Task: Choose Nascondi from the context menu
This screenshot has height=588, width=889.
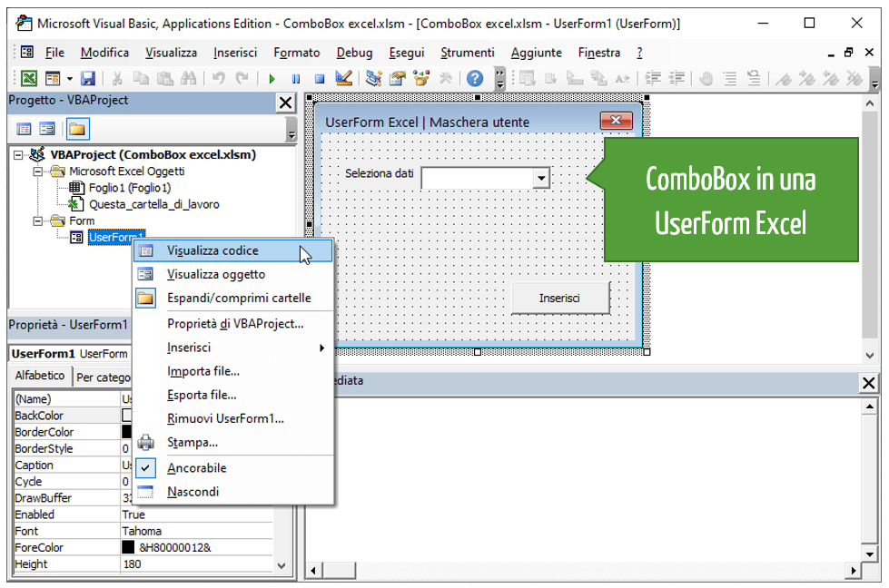Action: 233,492
